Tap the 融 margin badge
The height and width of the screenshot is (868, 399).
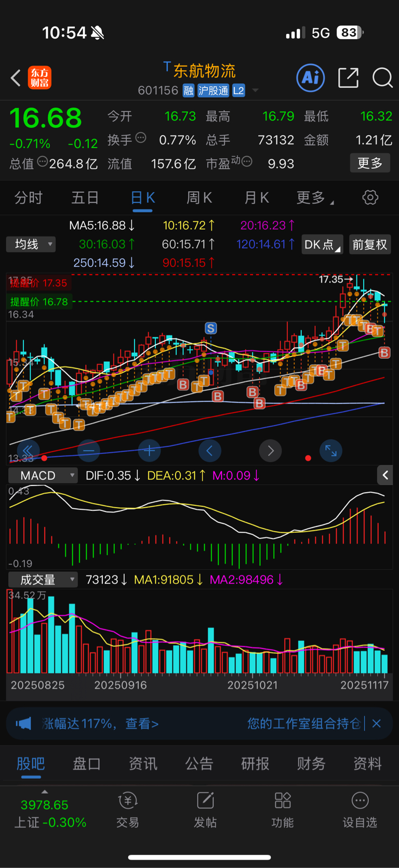[x=189, y=91]
